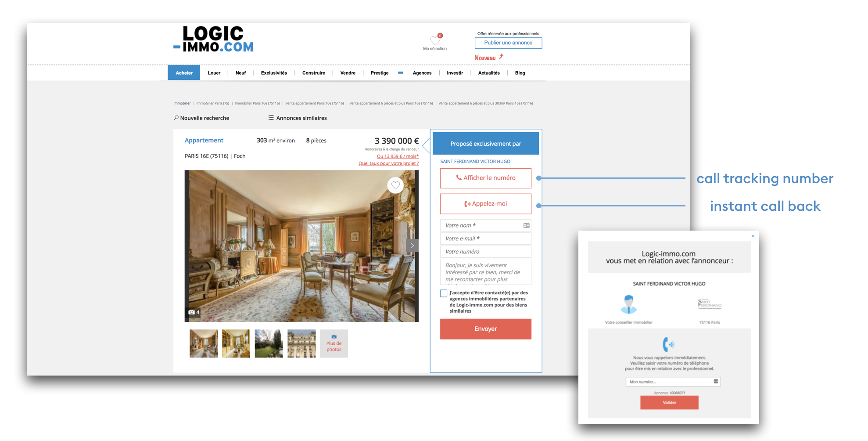The height and width of the screenshot is (441, 868).
Task: Click the Publier une annonce button
Action: [x=508, y=43]
